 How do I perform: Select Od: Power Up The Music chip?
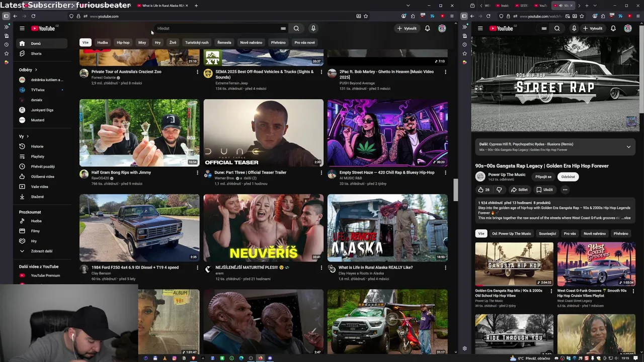(x=511, y=233)
